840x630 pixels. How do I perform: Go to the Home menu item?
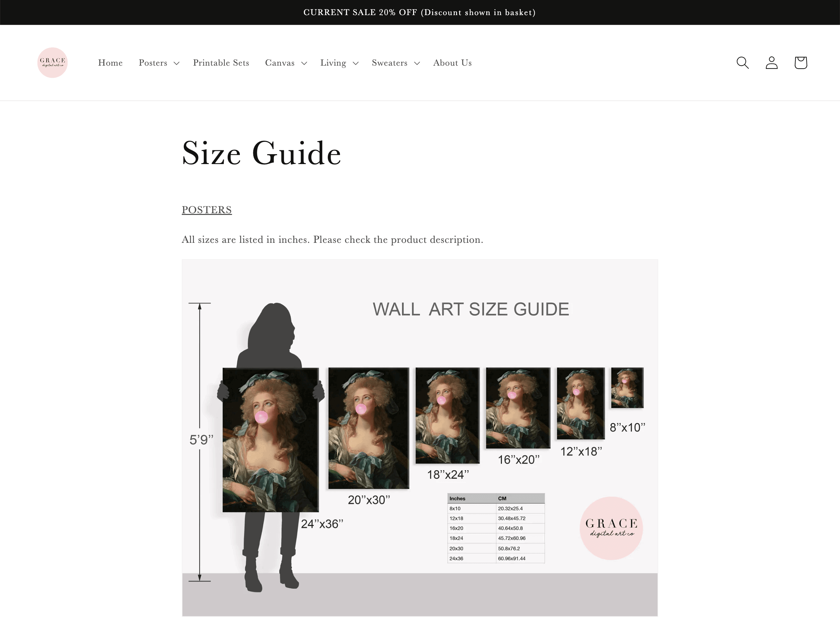[x=110, y=63]
